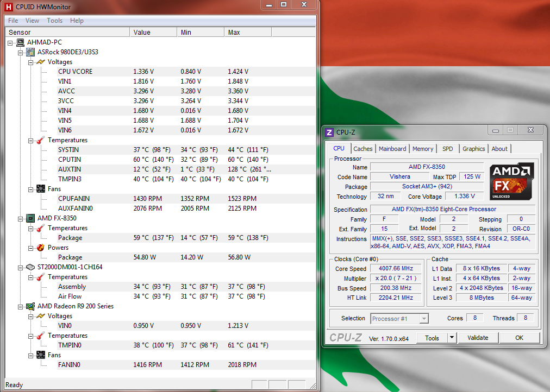Collapse the ST2000DM001-1CH164 drive node
Viewport: 550px width, 392px height.
tap(20, 268)
